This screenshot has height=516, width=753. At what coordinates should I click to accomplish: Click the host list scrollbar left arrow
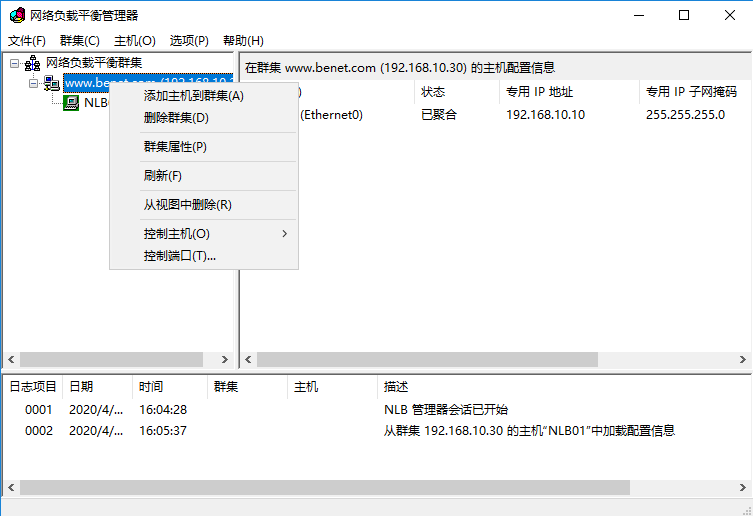tap(248, 359)
